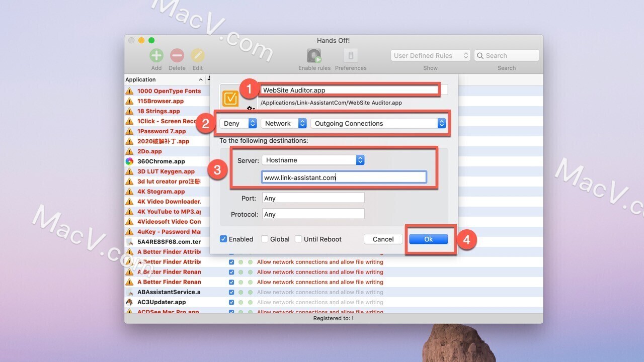644x362 pixels.
Task: Click rule description in AC3Updater.app row
Action: pos(320,302)
